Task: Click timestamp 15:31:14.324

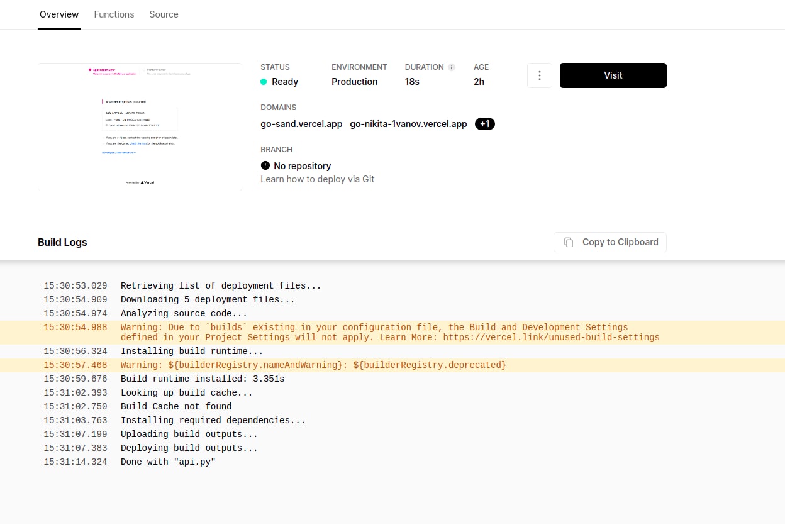Action: [75, 462]
